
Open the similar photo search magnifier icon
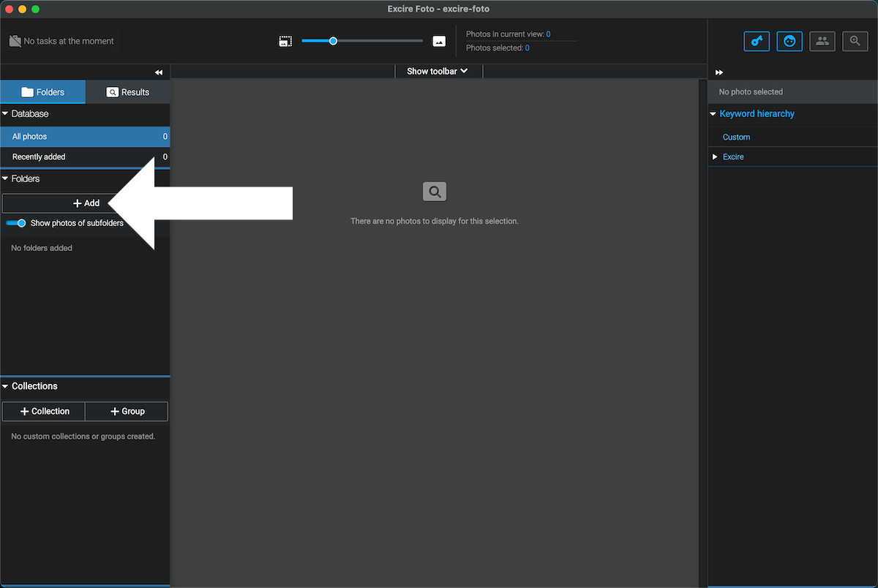(855, 42)
